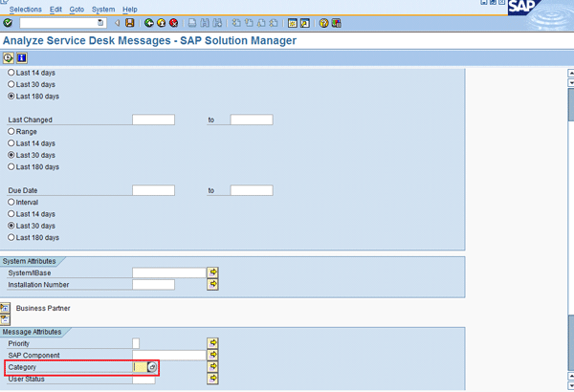Screen dimensions: 574x392
Task: Open the Customize Local Layout icon
Action: [x=337, y=23]
